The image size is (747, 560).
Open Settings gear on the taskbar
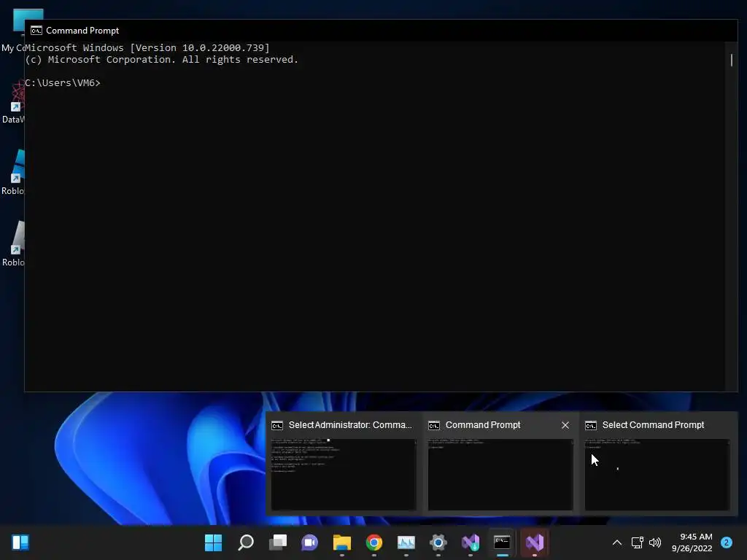pyautogui.click(x=438, y=542)
